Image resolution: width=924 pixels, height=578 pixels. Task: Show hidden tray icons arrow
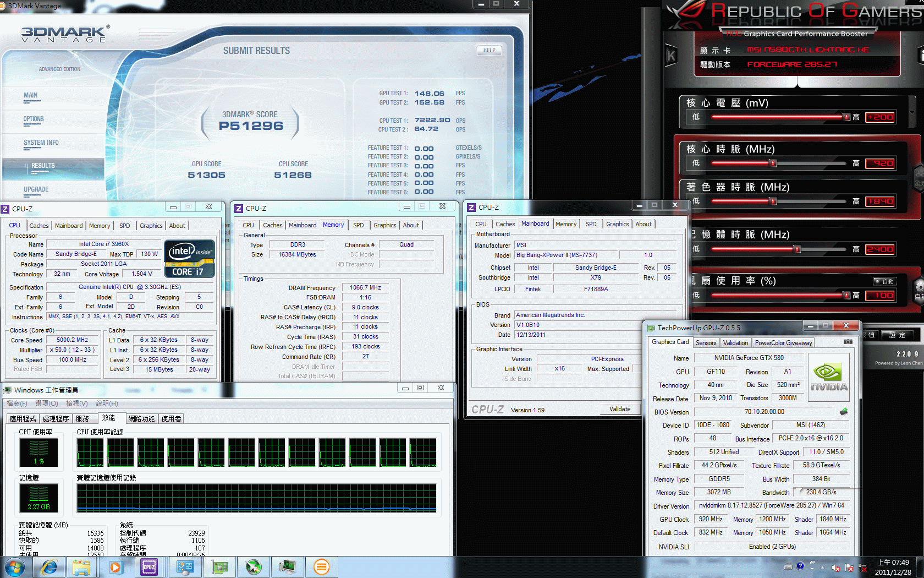pos(823,567)
